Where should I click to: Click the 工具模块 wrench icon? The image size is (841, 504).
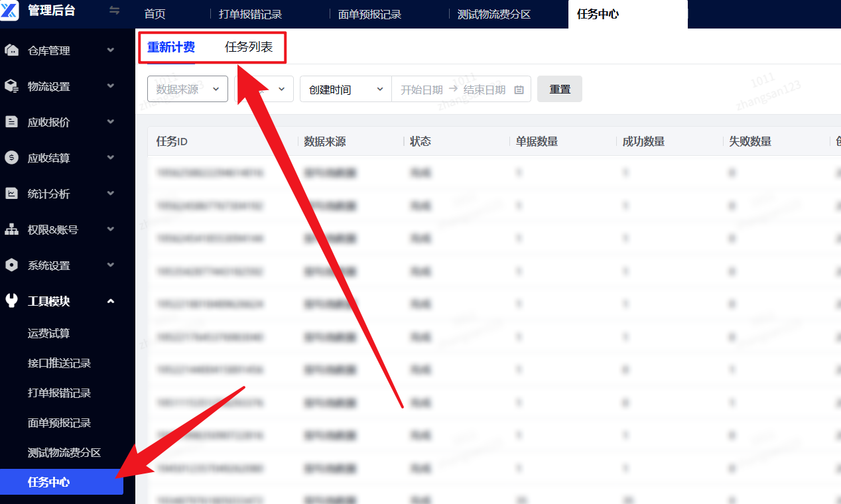11,301
